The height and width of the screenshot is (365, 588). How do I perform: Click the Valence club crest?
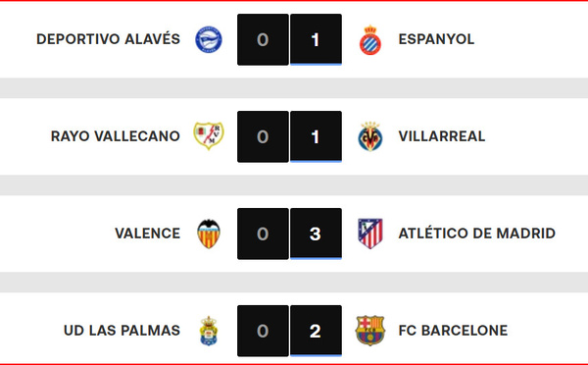(209, 234)
